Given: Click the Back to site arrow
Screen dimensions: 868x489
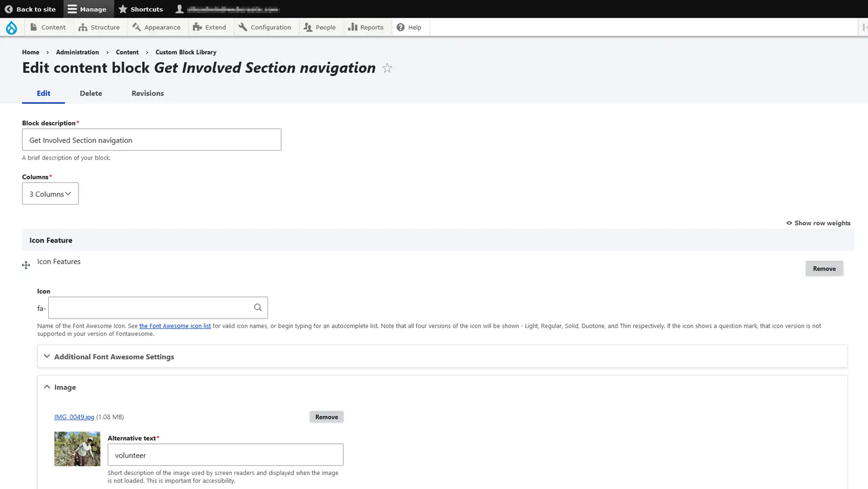Looking at the screenshot, I should [9, 9].
